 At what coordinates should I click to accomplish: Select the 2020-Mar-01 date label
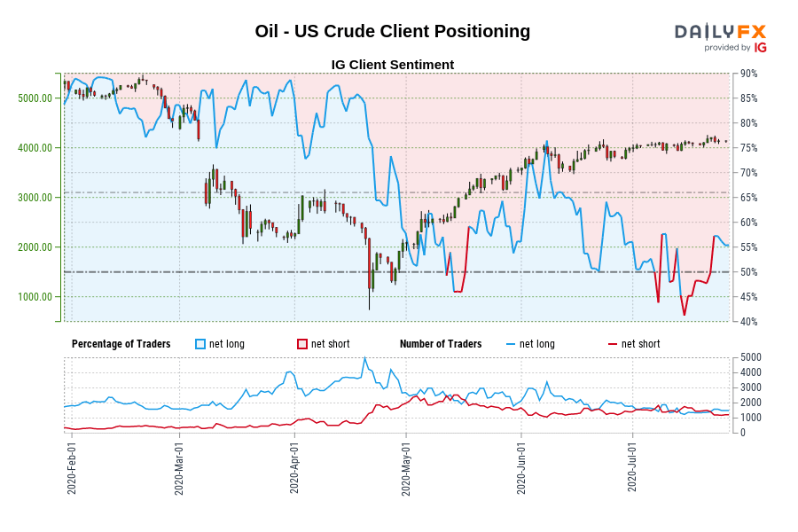[x=179, y=468]
